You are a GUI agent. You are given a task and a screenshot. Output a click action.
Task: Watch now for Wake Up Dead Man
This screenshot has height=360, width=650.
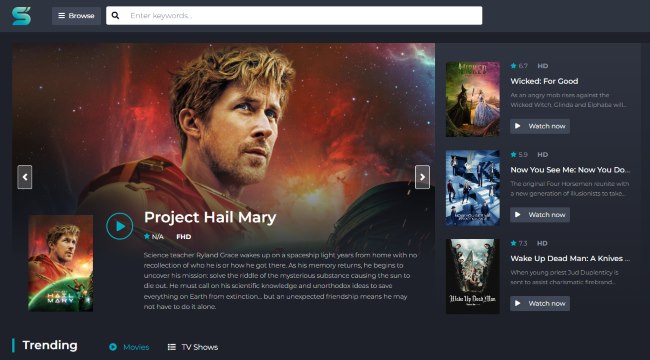(x=540, y=304)
